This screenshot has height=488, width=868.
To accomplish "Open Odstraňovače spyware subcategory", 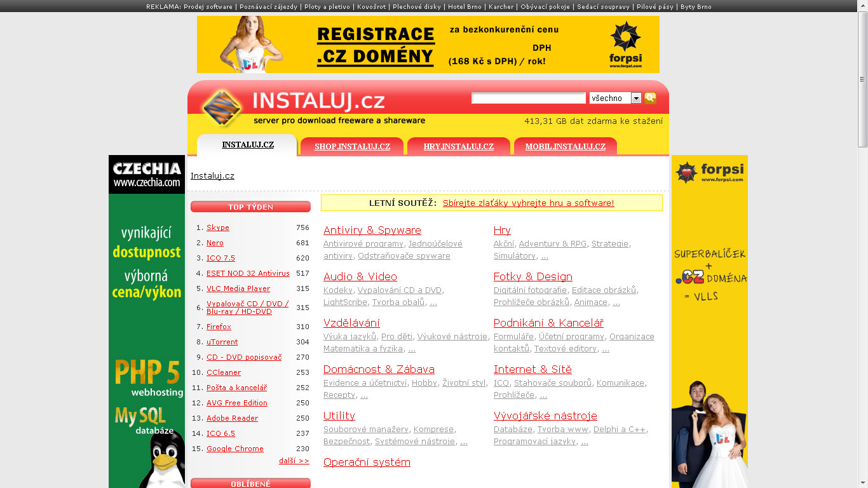I will [404, 256].
